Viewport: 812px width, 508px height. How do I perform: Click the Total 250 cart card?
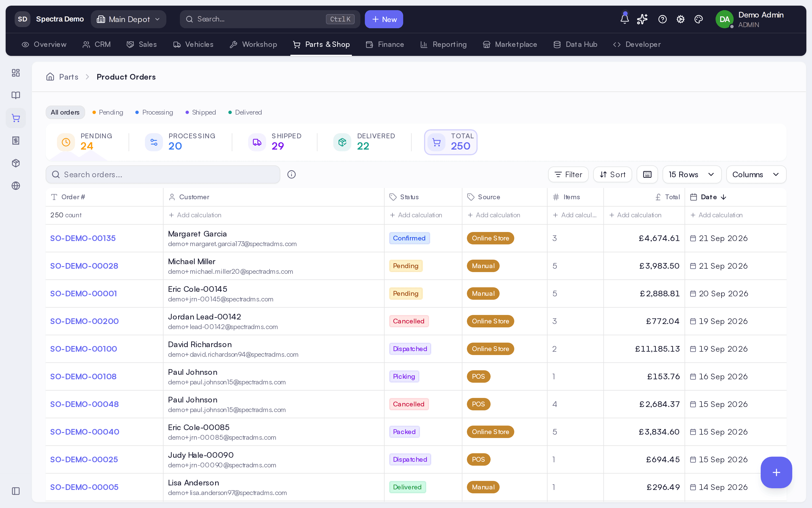[451, 142]
